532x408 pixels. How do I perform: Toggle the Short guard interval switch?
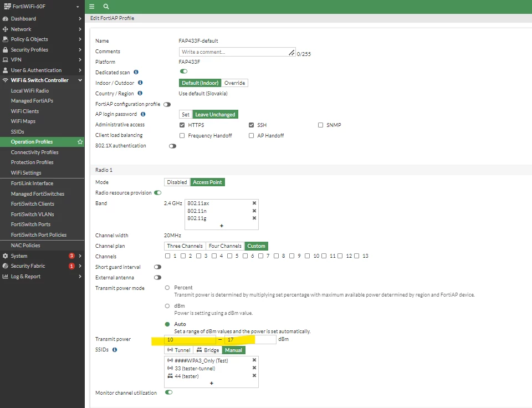tap(157, 267)
